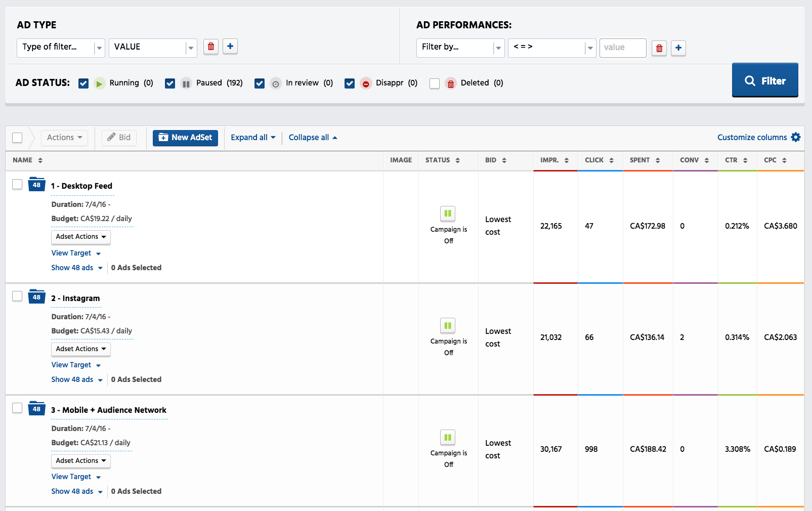Image resolution: width=812 pixels, height=511 pixels.
Task: Expand View Target for Mobile + Audience Network
Action: [x=76, y=477]
